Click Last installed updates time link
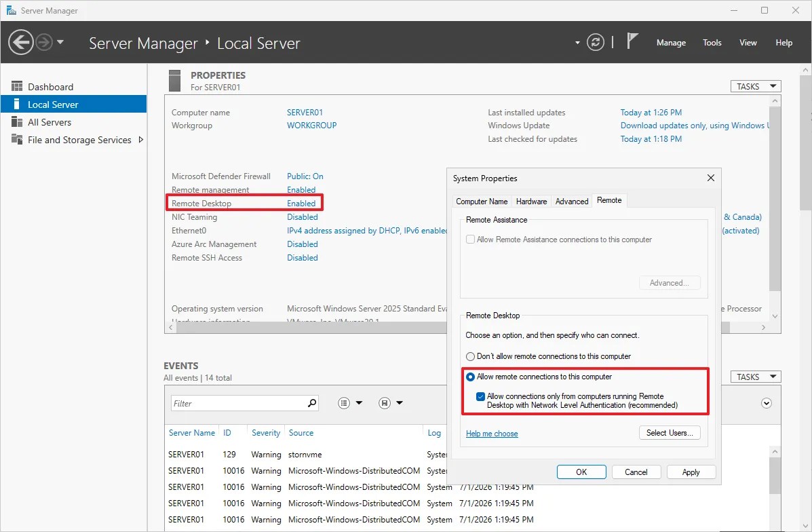This screenshot has height=532, width=812. pyautogui.click(x=651, y=113)
